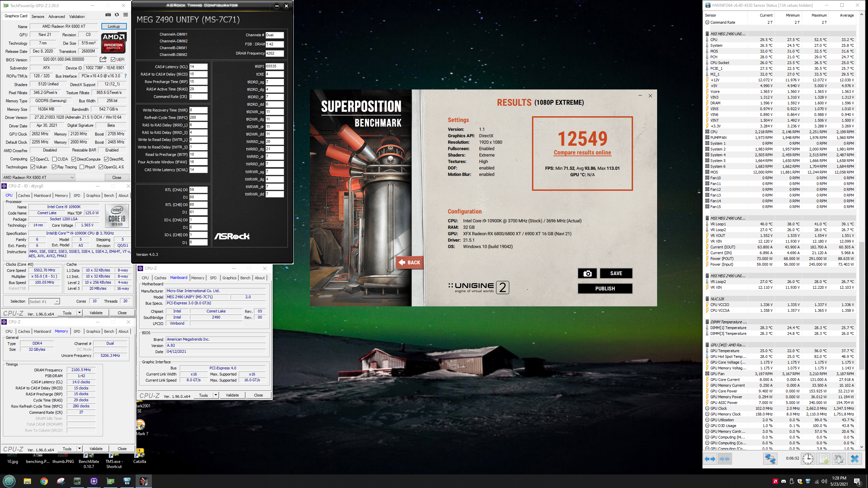Image resolution: width=868 pixels, height=488 pixels.
Task: Open HWiNFO taskbar icon
Action: click(127, 481)
